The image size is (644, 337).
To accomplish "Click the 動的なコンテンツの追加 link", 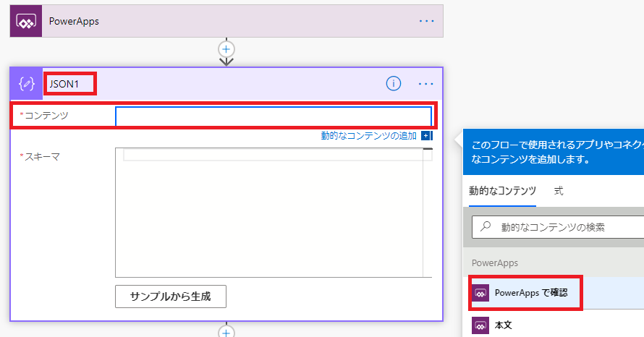I will pos(369,136).
